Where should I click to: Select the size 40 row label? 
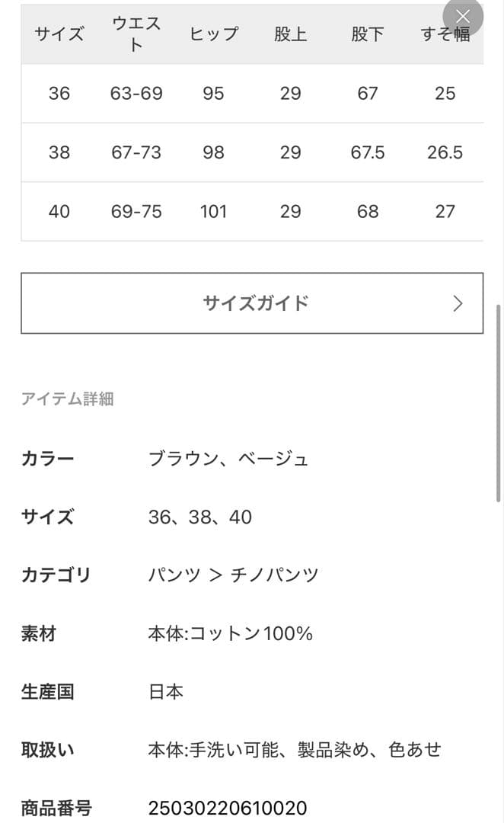coord(59,211)
